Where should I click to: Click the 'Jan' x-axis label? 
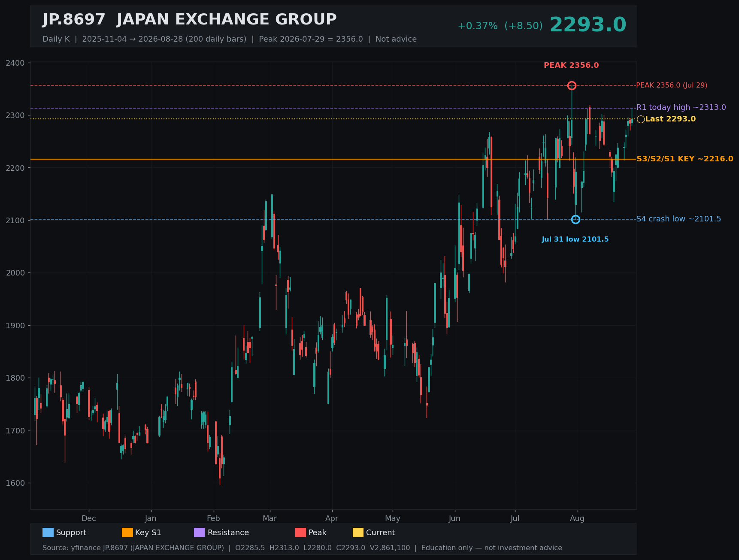pos(151,518)
